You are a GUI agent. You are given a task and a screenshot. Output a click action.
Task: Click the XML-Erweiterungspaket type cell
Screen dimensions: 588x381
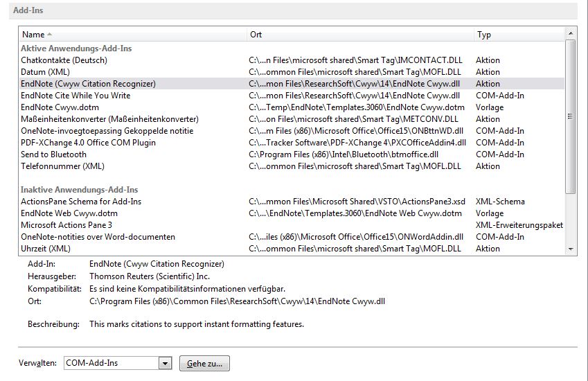(x=519, y=225)
